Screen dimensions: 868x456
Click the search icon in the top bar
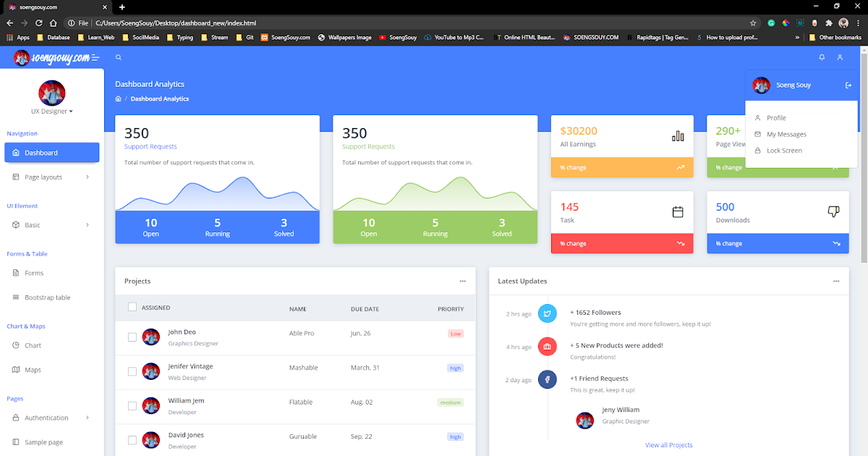119,57
